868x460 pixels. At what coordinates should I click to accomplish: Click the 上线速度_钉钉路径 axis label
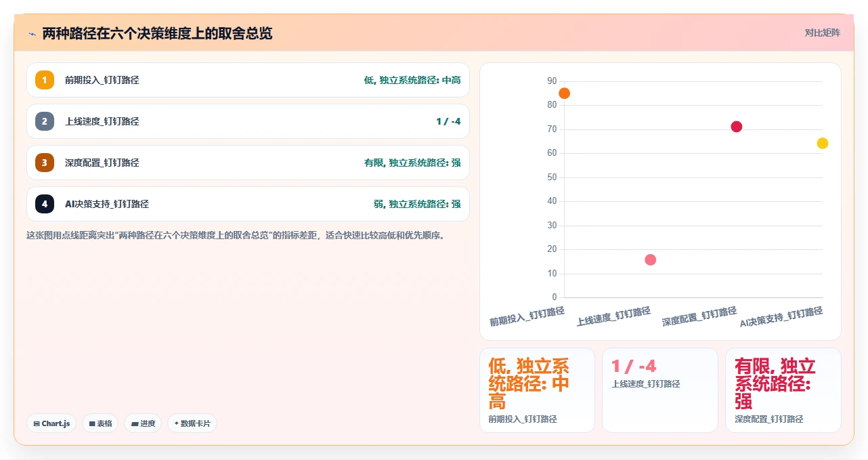pyautogui.click(x=613, y=316)
